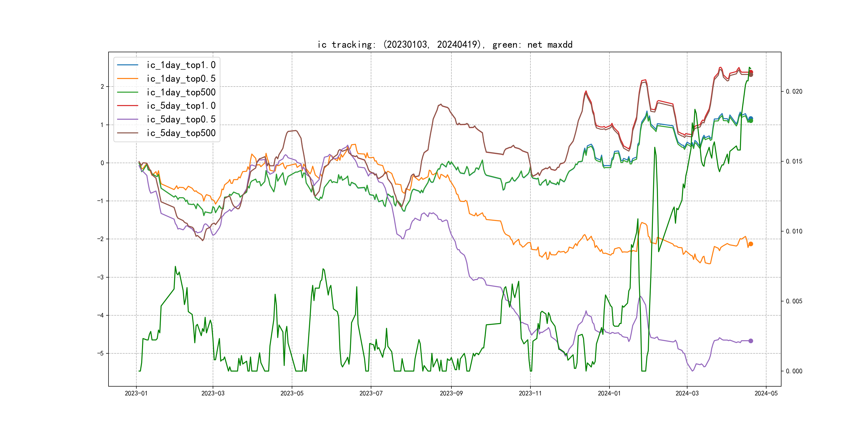Click the blue line legend swatch
This screenshot has width=868, height=434.
pos(128,65)
